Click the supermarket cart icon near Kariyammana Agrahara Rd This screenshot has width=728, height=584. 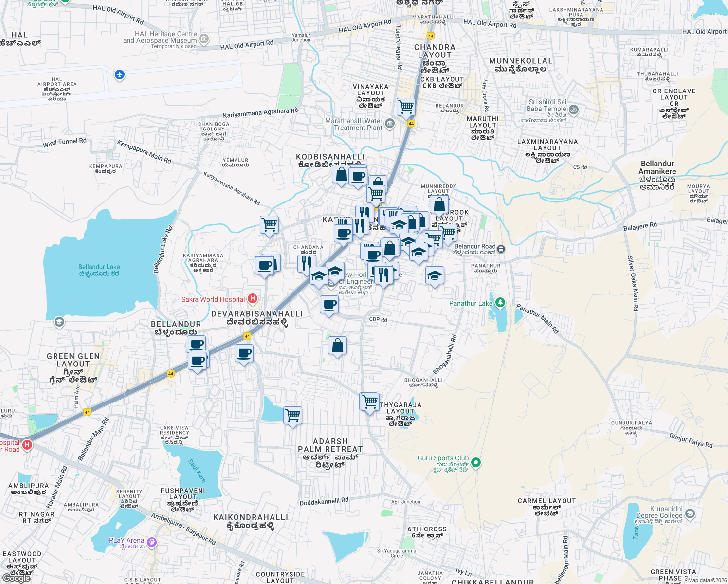(269, 225)
